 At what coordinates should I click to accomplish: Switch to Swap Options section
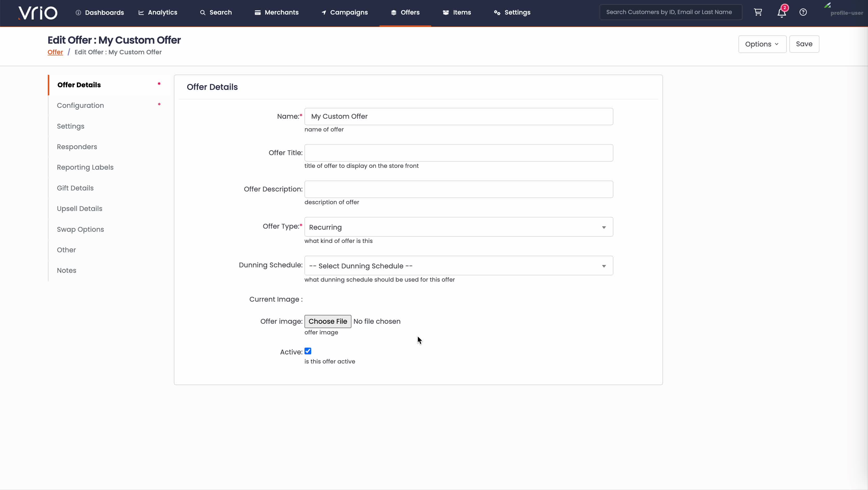pyautogui.click(x=108, y=229)
